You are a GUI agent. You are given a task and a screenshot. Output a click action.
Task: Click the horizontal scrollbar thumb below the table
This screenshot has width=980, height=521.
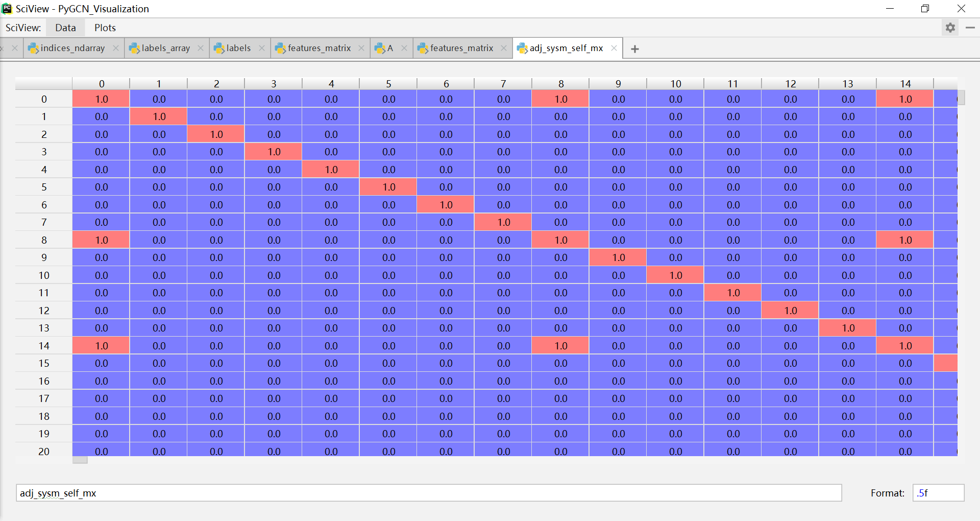tap(80, 460)
